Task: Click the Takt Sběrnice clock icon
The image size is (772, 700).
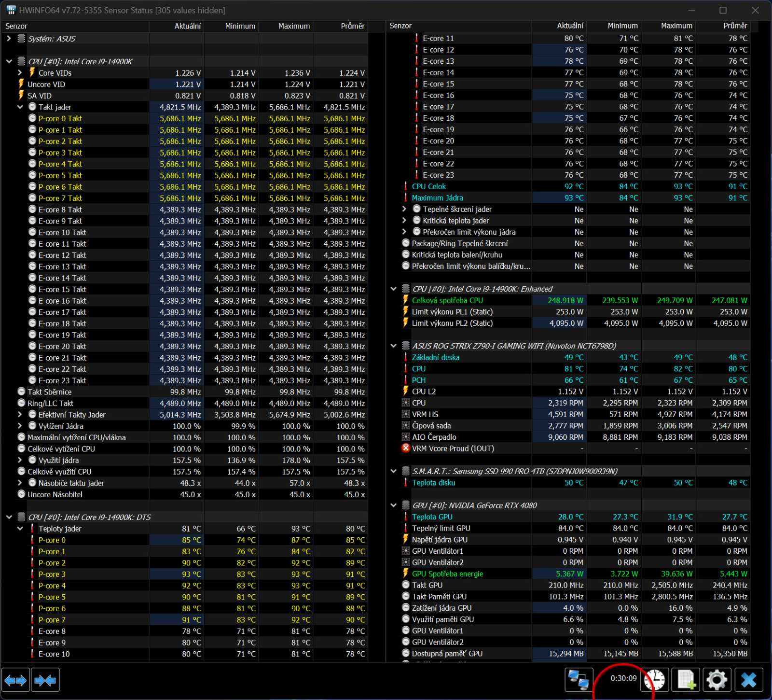Action: [21, 392]
